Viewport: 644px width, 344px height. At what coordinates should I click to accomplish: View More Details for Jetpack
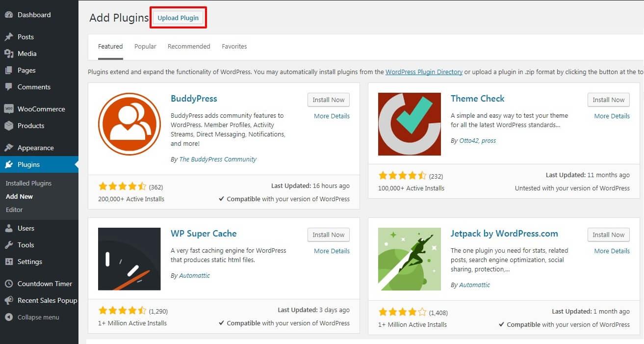(x=612, y=251)
